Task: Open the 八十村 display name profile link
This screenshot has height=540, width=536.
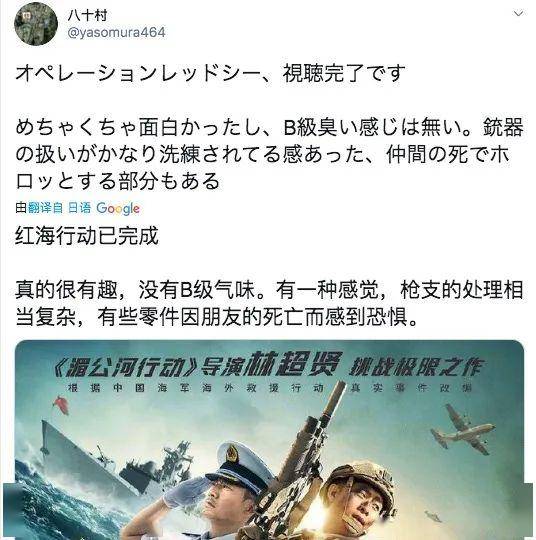Action: [x=87, y=15]
